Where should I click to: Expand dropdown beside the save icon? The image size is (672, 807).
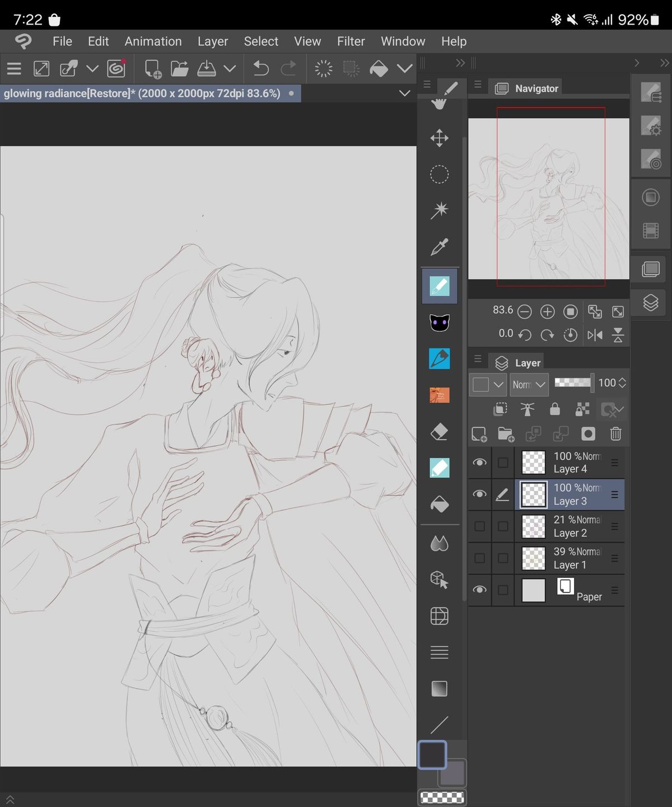(230, 69)
